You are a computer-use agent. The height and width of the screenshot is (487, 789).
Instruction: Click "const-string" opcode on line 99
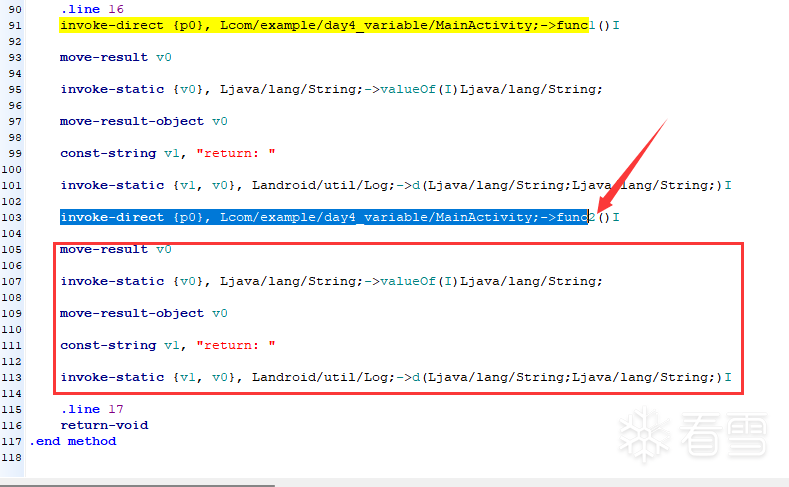click(x=108, y=153)
